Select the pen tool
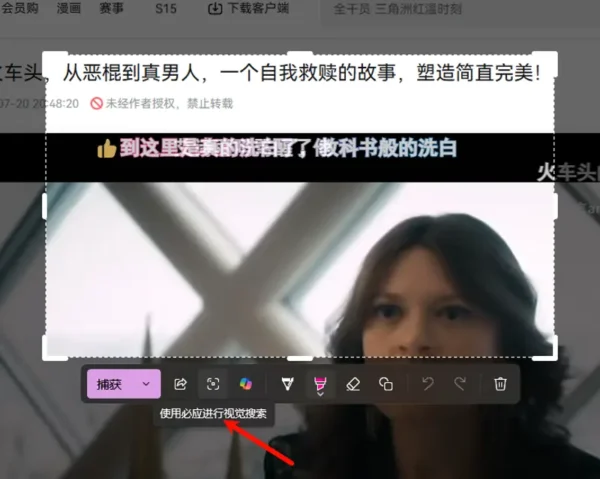 pyautogui.click(x=288, y=384)
